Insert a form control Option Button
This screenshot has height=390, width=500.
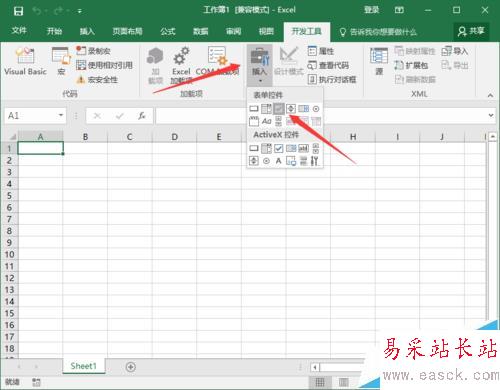[316, 109]
